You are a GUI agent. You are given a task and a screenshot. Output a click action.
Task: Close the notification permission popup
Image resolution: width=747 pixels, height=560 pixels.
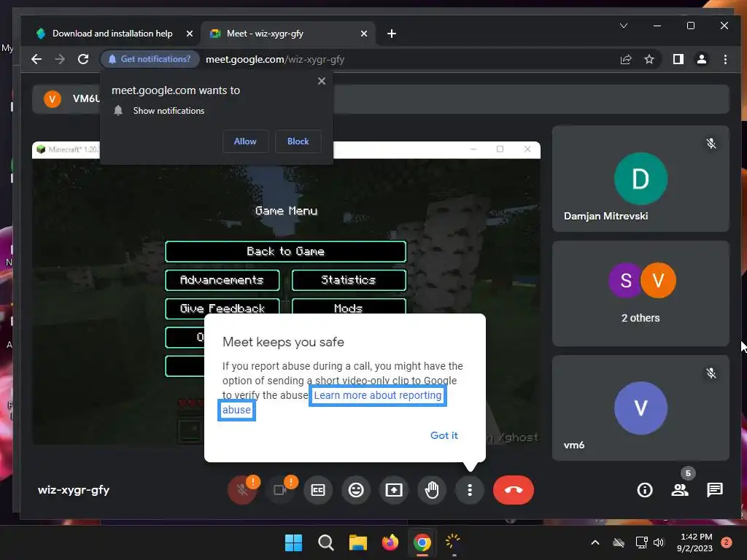(x=322, y=81)
